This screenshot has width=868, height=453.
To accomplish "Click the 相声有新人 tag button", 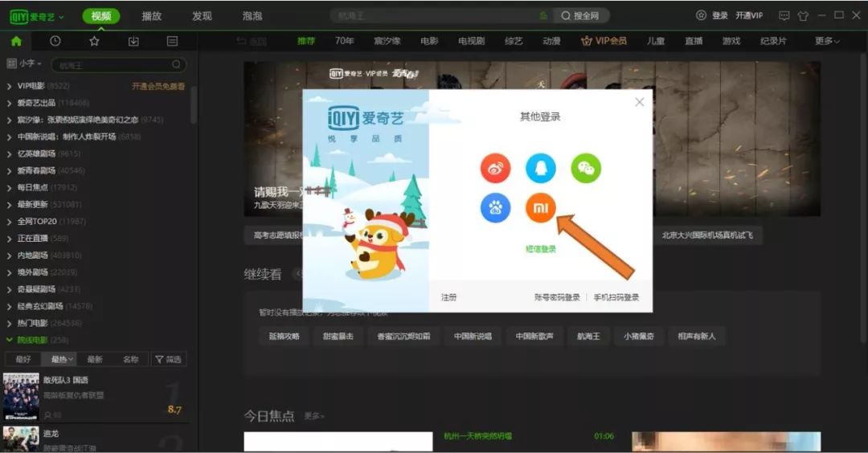I will (x=697, y=337).
